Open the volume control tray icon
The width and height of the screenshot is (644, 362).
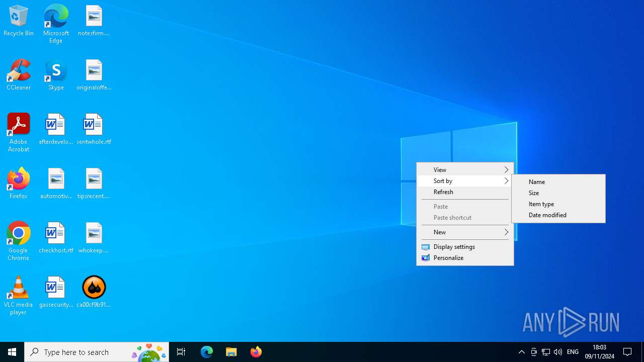click(x=558, y=352)
